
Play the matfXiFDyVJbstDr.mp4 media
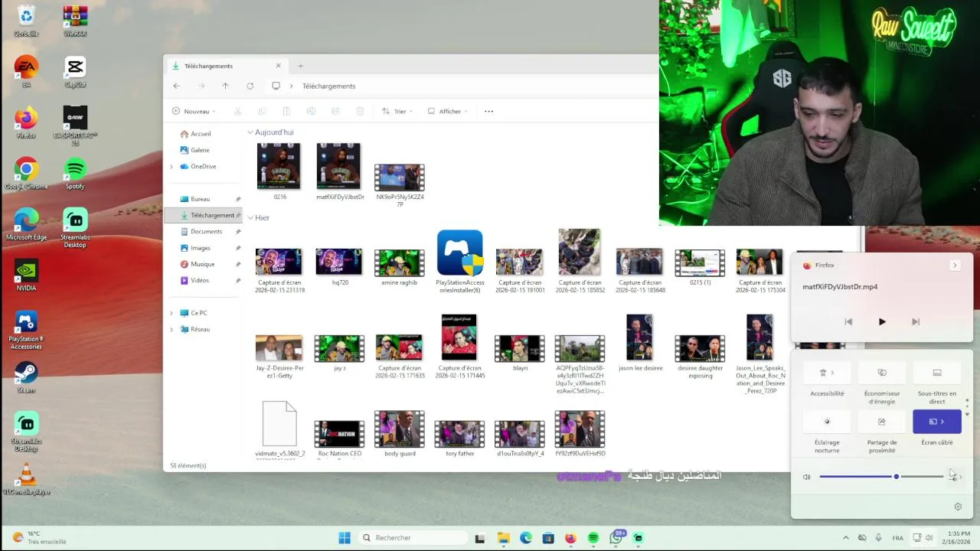tap(882, 322)
